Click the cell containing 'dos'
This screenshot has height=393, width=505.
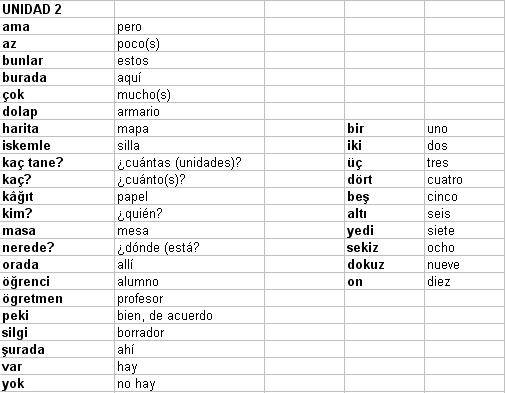click(x=464, y=145)
